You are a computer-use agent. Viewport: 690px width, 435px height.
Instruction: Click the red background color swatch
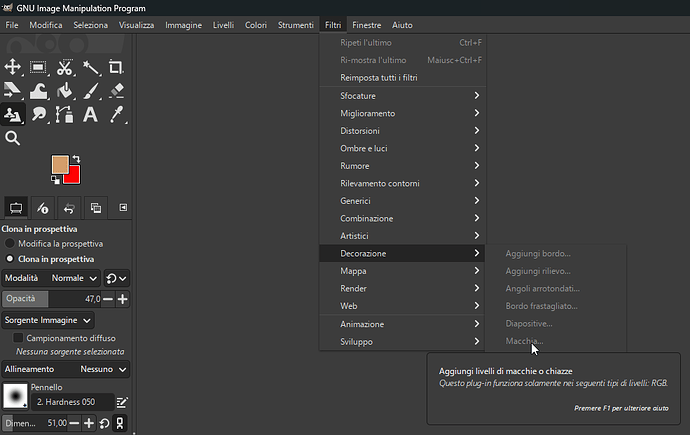coord(71,175)
